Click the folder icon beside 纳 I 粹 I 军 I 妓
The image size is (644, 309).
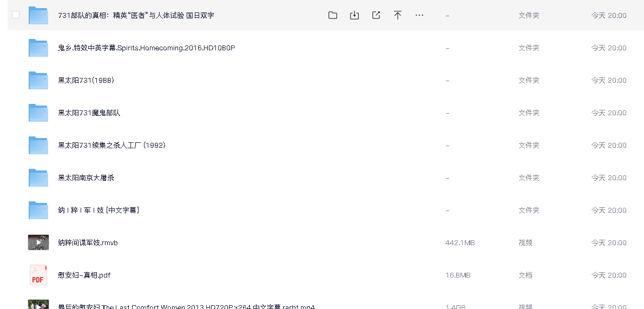point(38,210)
